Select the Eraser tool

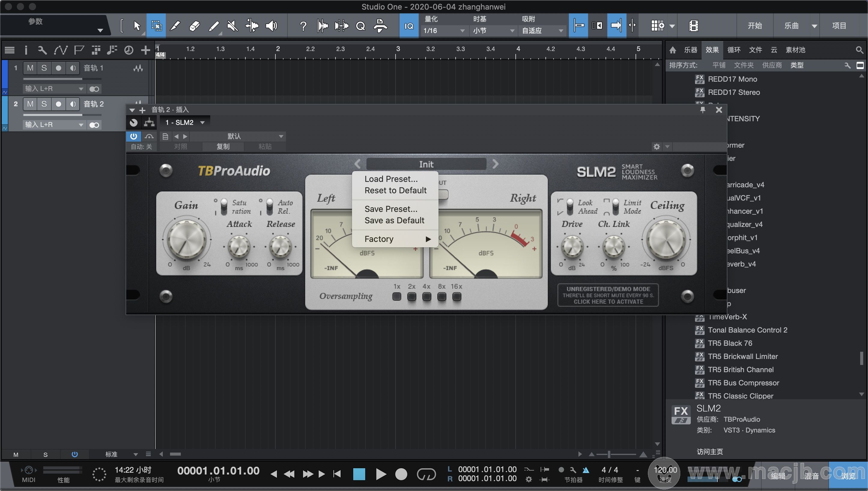pyautogui.click(x=194, y=26)
